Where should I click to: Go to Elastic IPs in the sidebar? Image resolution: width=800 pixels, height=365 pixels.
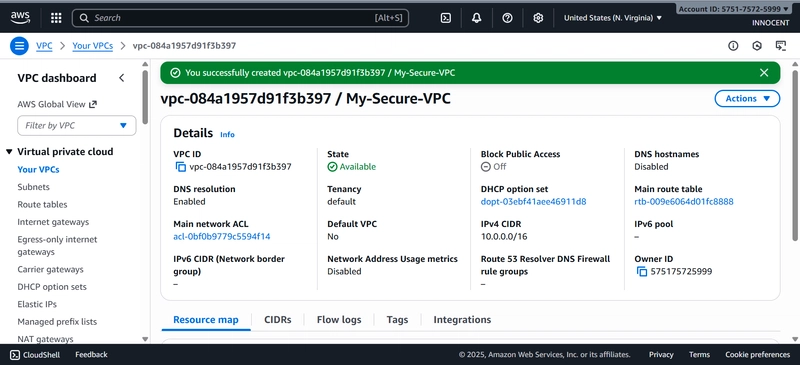pos(37,304)
